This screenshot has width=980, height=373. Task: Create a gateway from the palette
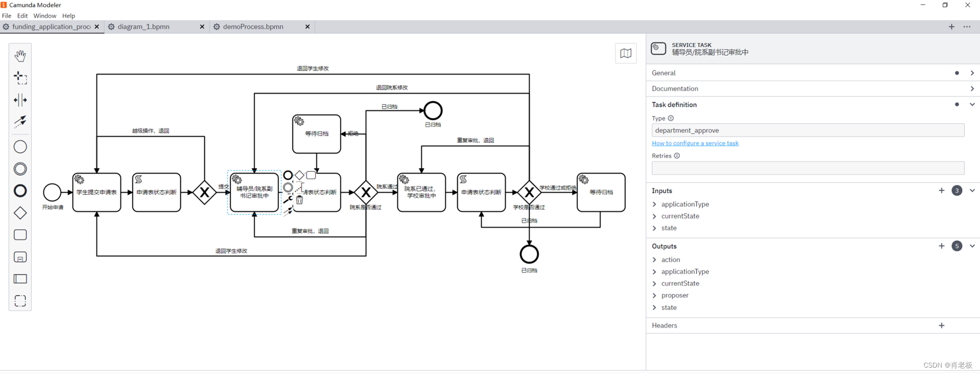20,213
